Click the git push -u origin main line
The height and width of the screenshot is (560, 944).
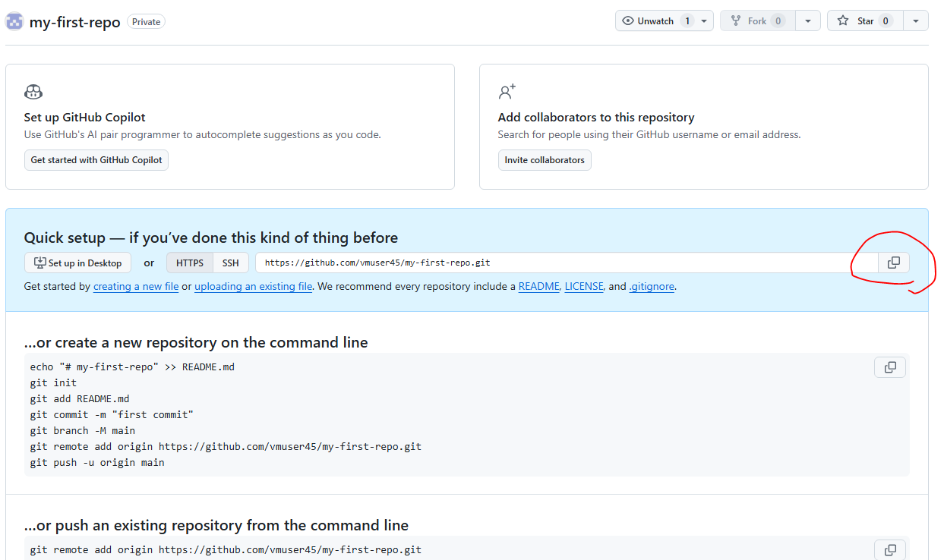click(x=97, y=462)
